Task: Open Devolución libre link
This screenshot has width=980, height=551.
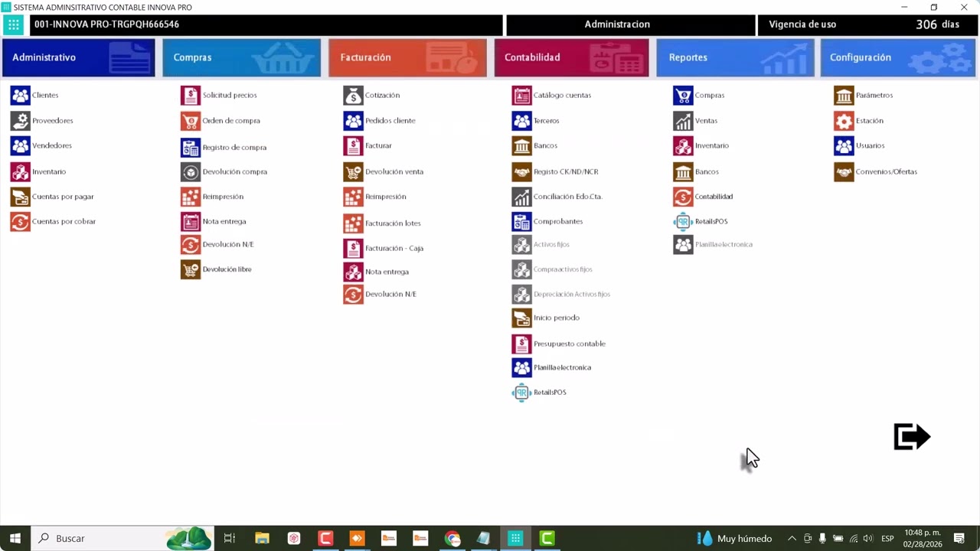Action: (227, 269)
